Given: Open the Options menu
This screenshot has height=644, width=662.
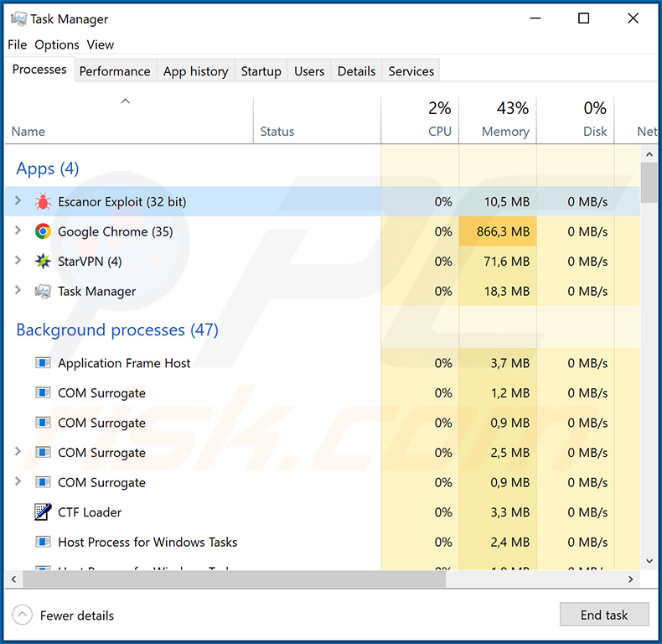Looking at the screenshot, I should coord(57,44).
